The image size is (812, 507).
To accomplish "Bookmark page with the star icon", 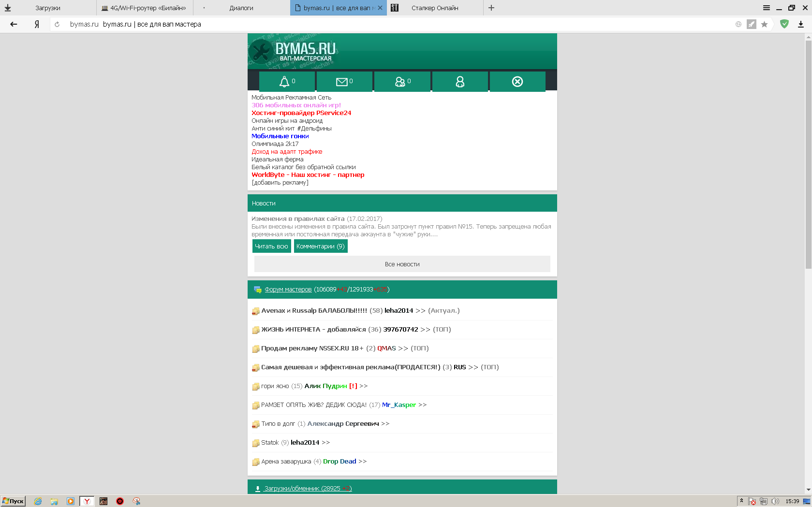I will [765, 24].
